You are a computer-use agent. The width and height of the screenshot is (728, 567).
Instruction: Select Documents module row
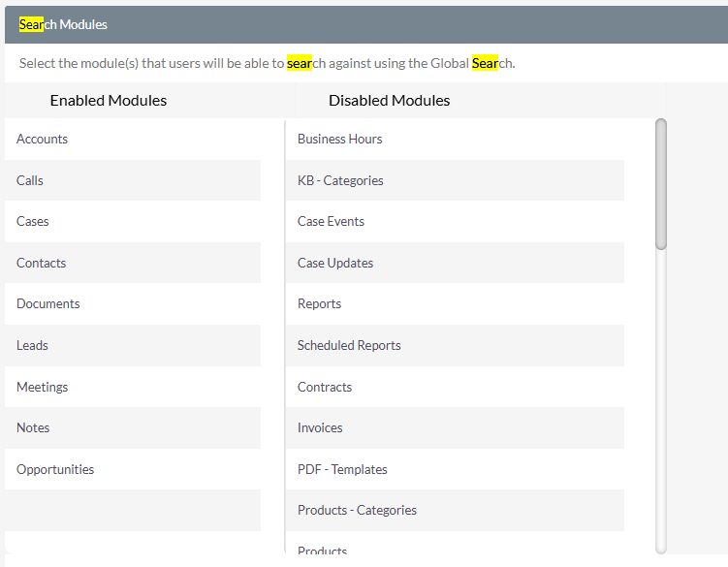133,303
